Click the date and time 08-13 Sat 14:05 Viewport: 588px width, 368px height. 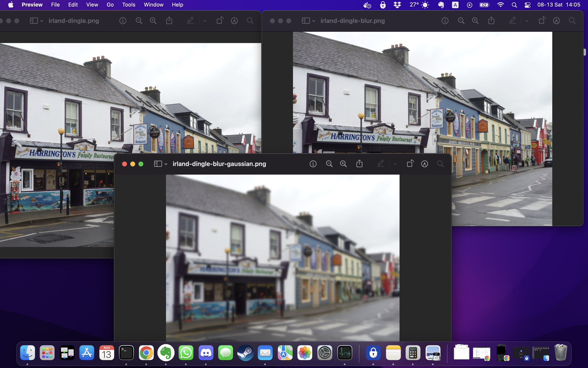click(x=559, y=5)
